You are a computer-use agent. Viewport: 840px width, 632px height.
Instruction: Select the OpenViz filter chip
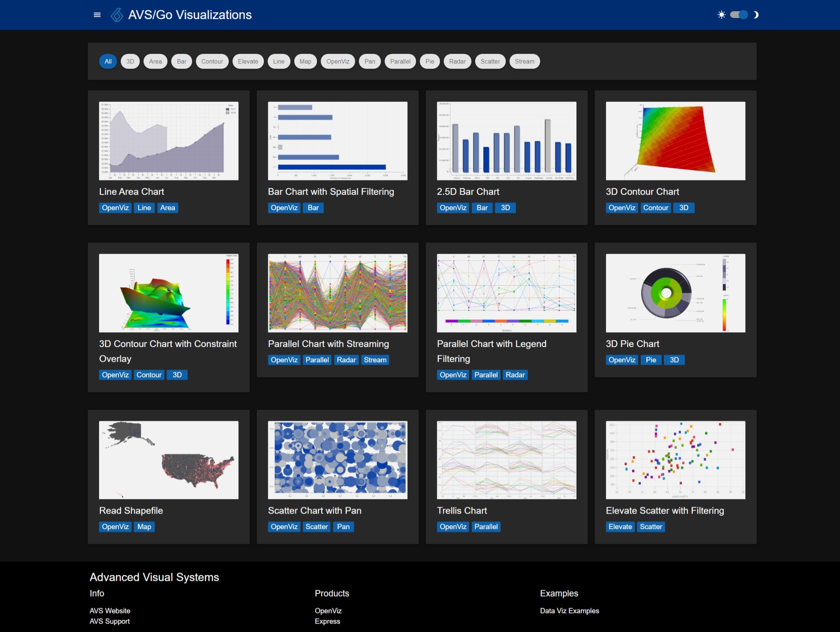tap(338, 61)
